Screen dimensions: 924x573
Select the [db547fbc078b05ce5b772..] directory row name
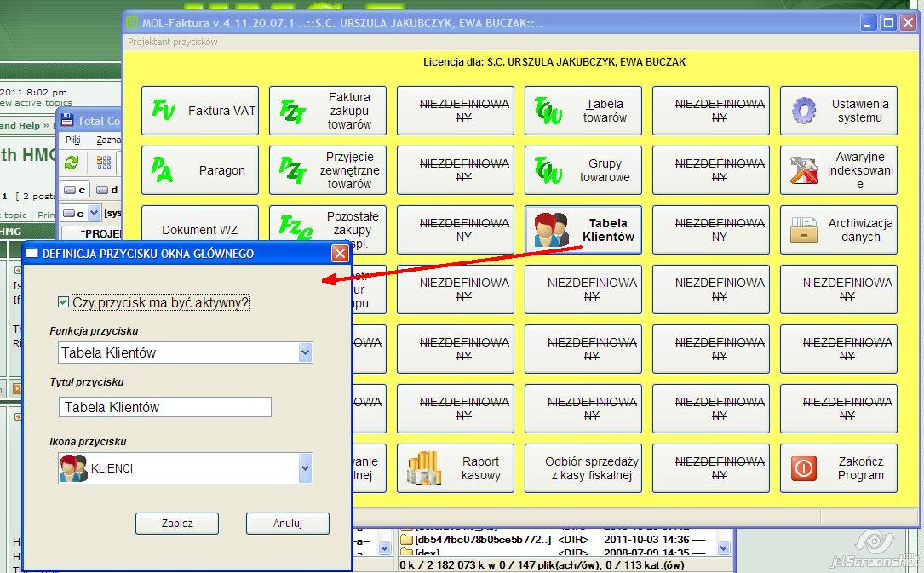483,540
